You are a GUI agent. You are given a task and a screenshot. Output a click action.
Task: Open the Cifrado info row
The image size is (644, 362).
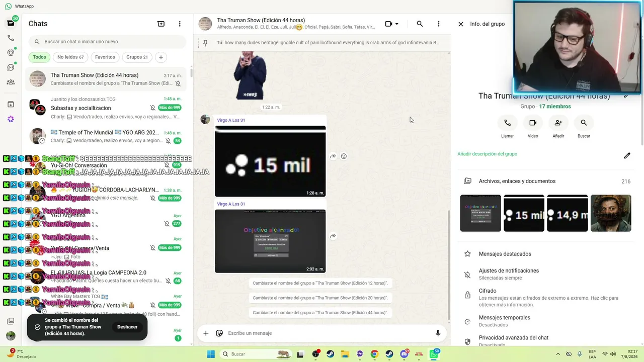tap(547, 298)
